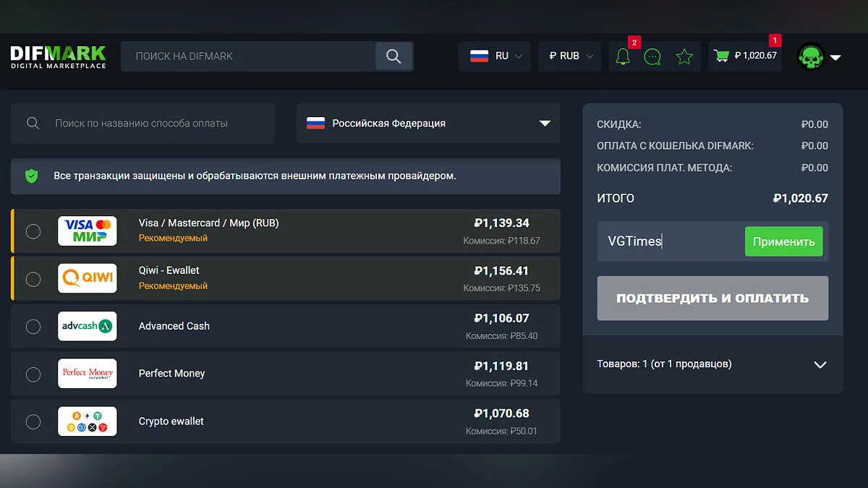Open the favorites star icon
The image size is (868, 488).
pyautogui.click(x=684, y=56)
